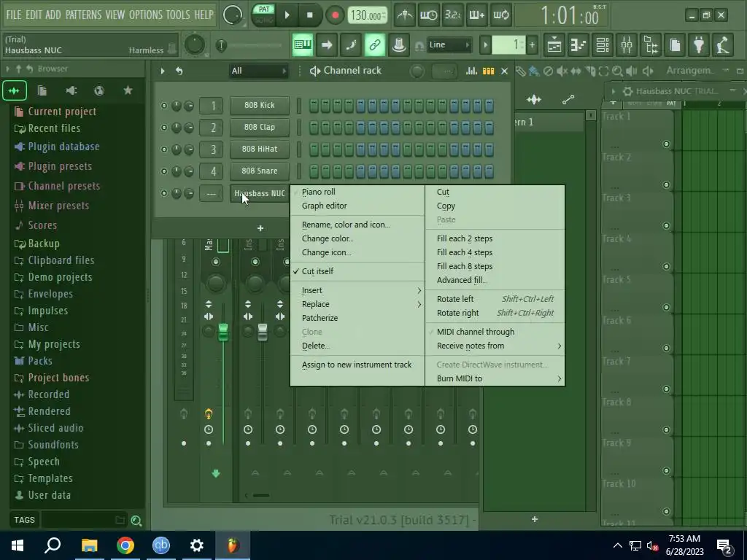Expand Receive notes from submenu

(495, 346)
